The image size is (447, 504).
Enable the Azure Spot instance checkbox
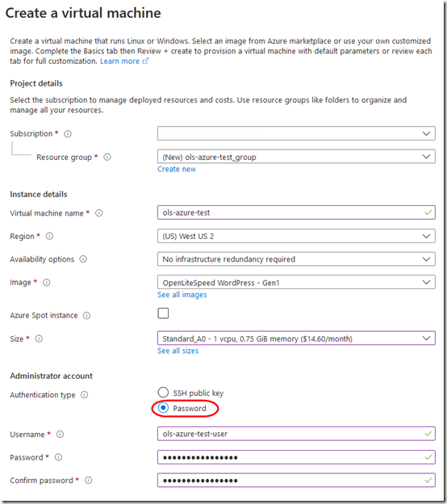(163, 313)
